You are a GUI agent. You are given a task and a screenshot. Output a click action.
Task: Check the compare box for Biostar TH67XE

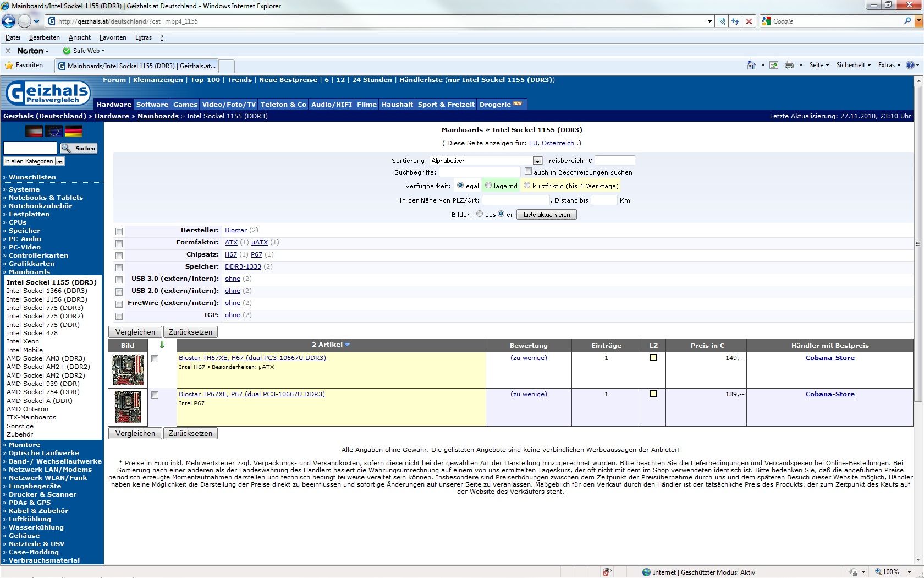coord(155,359)
